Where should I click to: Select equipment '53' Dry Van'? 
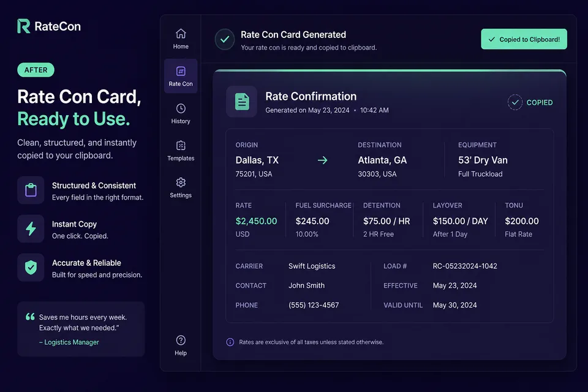(x=483, y=160)
